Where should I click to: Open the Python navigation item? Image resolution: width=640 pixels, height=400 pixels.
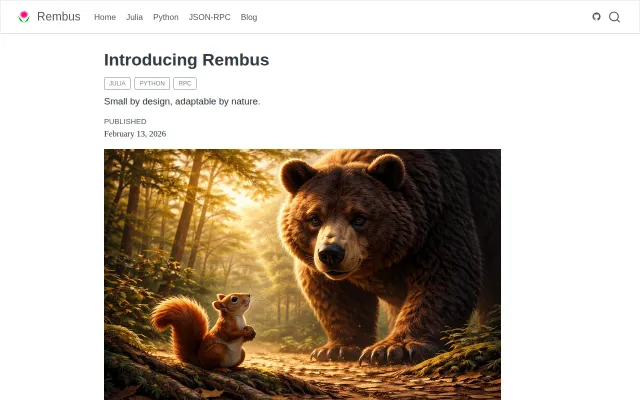click(166, 17)
